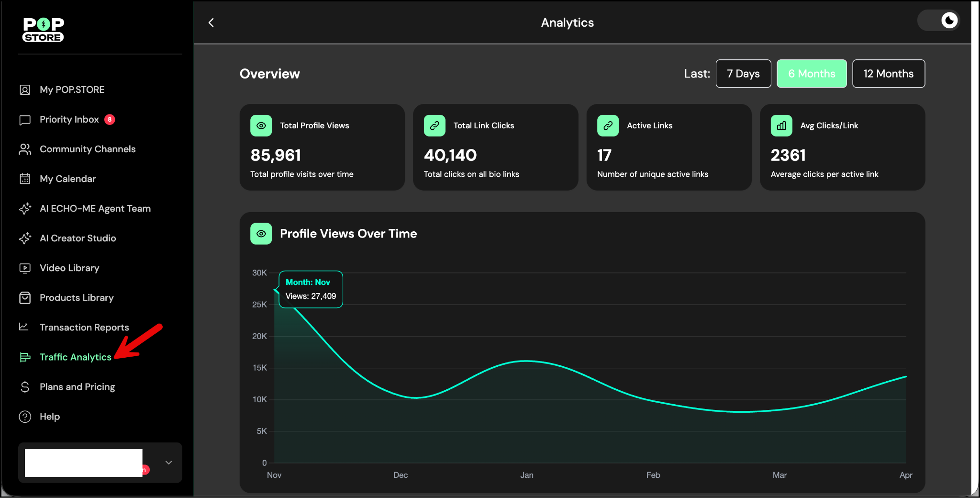Select the 7 Days time range
Viewport: 980px width, 498px height.
[x=743, y=74]
